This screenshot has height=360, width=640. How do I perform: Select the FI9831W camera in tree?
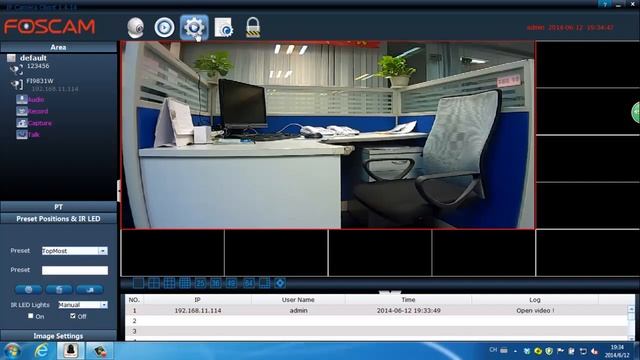[40, 81]
